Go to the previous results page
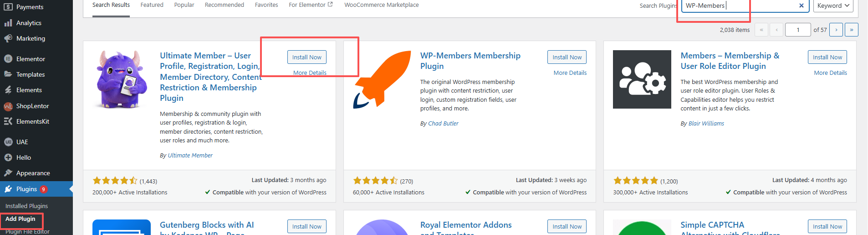 tap(776, 30)
